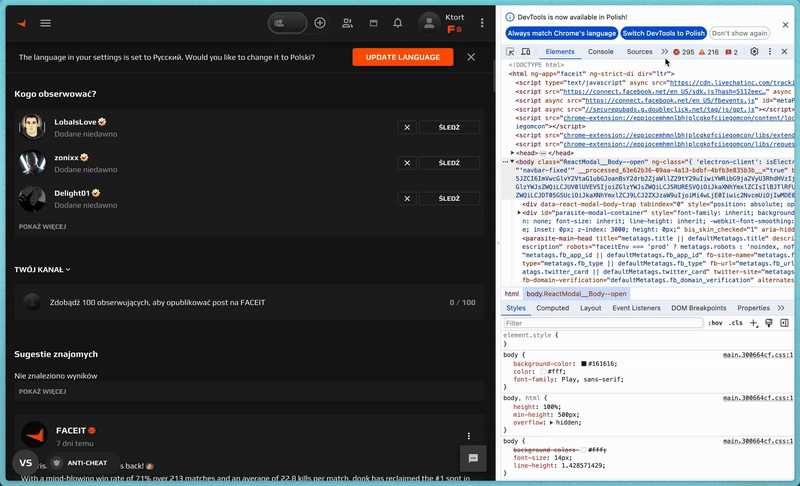Screen dimensions: 800x486
Task: Click Don't show again button
Action: point(739,33)
